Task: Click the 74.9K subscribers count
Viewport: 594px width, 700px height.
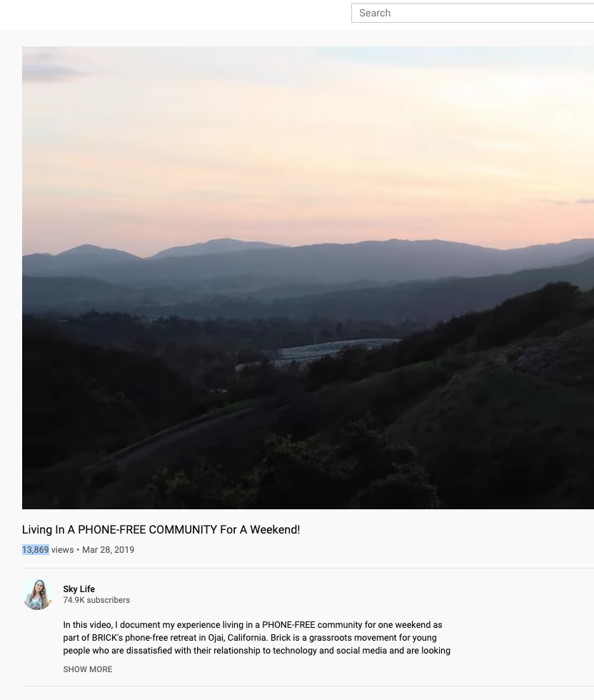Action: (x=96, y=600)
